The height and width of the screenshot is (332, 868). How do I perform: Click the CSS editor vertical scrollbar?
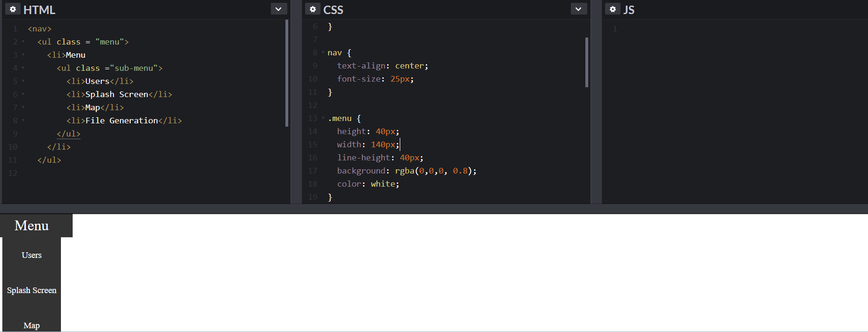(x=587, y=62)
